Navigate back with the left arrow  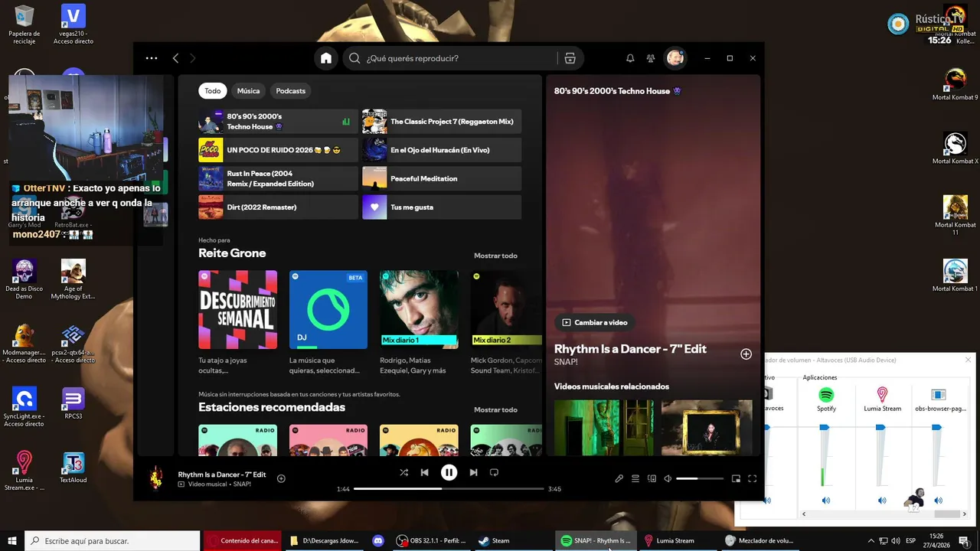[175, 58]
